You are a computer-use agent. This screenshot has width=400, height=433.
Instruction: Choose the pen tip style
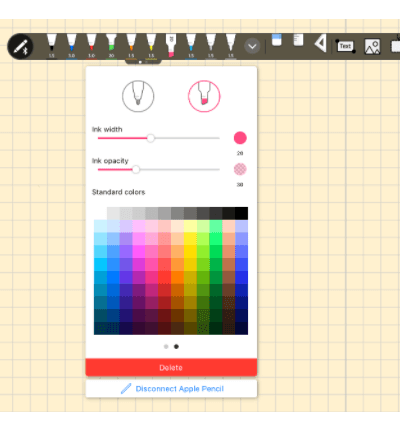pos(138,96)
